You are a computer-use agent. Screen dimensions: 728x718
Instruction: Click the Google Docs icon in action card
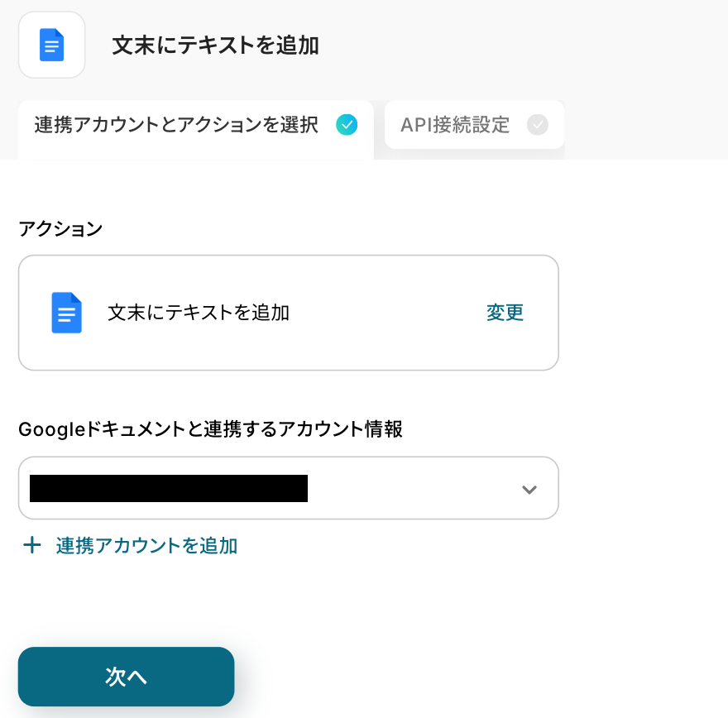point(66,313)
